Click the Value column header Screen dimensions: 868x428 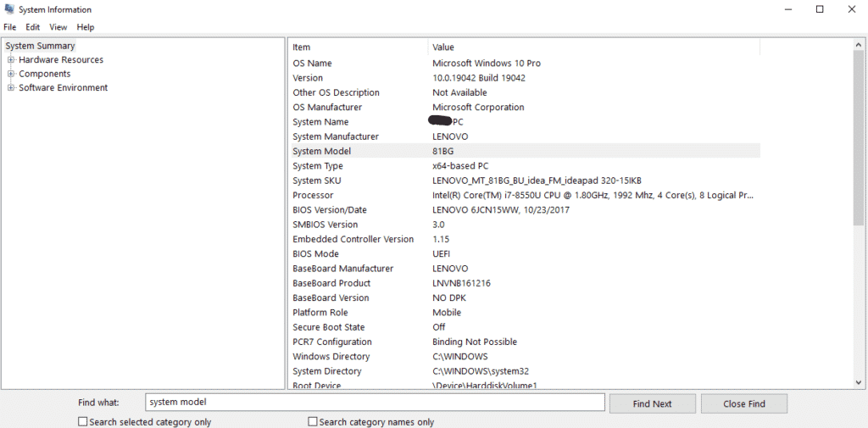coord(594,47)
